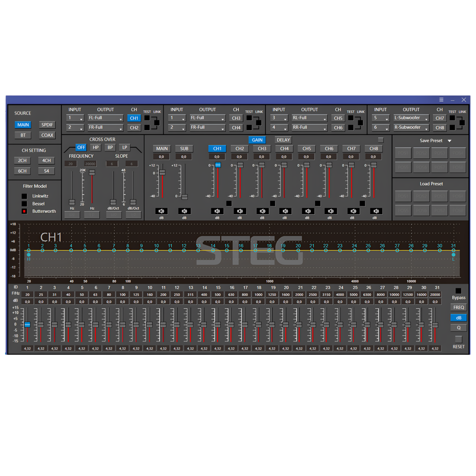Mute CH8 with its speaker icon
Viewport: 476px width, 476px height.
[376, 211]
